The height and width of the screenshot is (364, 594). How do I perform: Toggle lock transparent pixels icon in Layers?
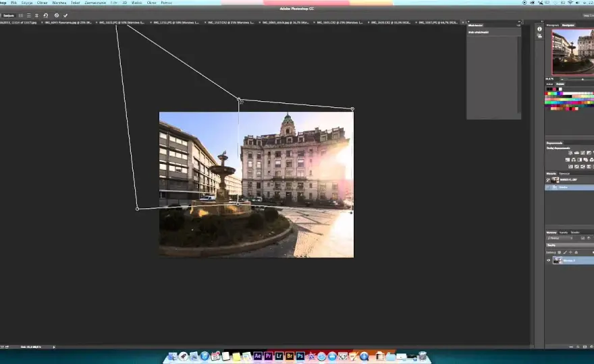(559, 252)
